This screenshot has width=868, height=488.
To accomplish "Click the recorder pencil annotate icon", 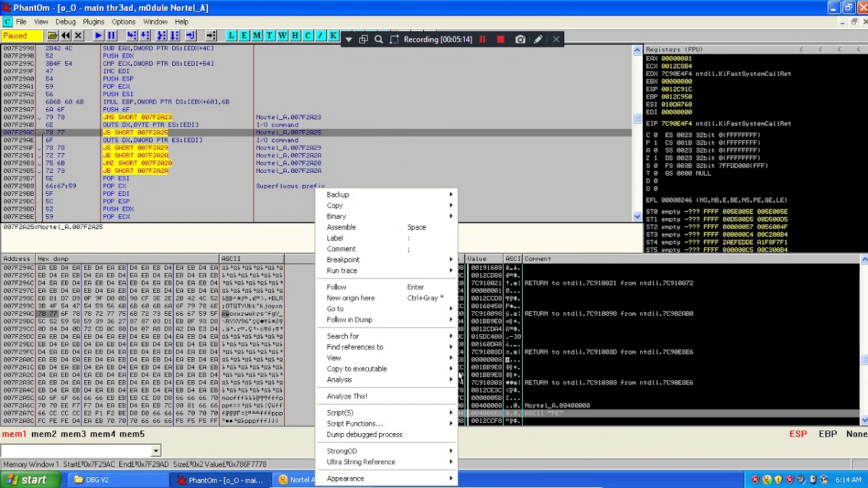I will (x=538, y=39).
